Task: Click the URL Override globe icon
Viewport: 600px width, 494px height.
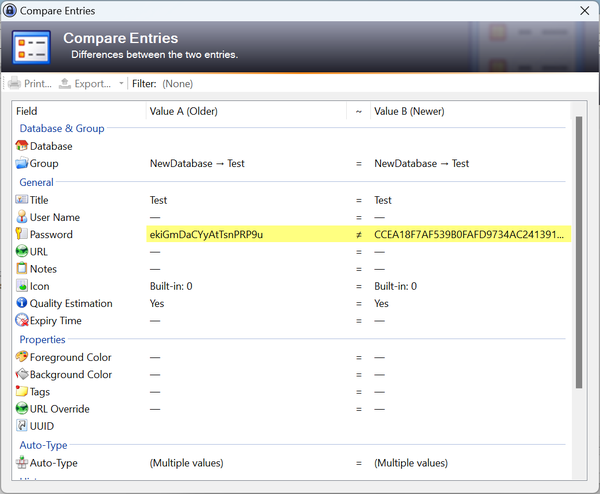Action: pos(22,408)
